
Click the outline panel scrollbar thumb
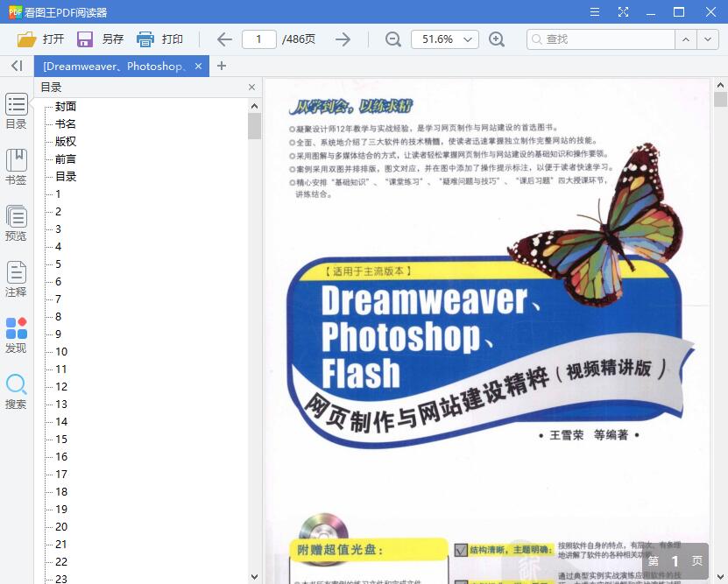coord(254,126)
